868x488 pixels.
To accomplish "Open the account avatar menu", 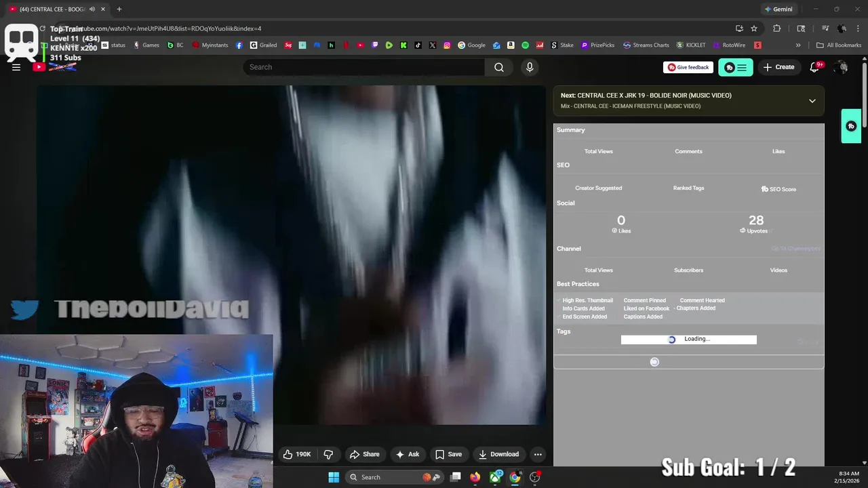I will click(842, 67).
